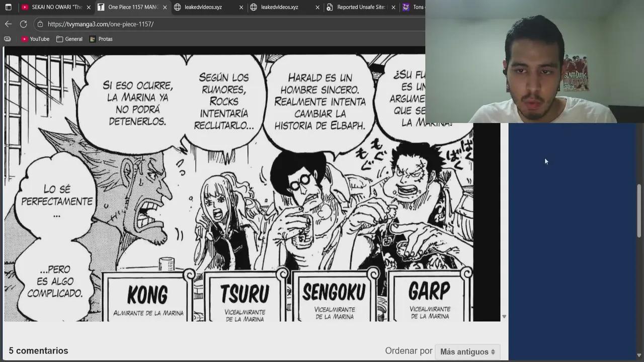Click the Ordenar por label
This screenshot has height=362, width=644.
(409, 350)
